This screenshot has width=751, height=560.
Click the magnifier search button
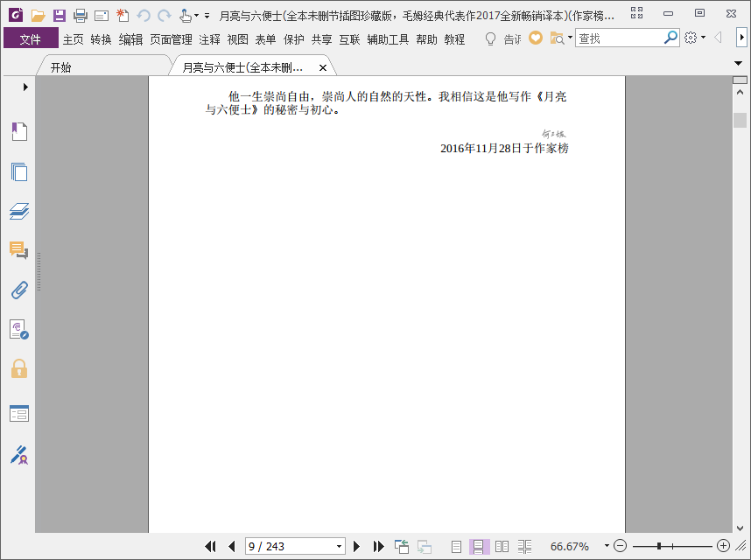tap(671, 38)
